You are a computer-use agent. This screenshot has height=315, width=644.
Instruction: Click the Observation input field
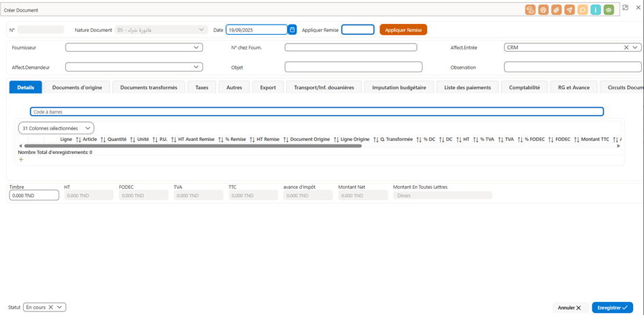(572, 67)
